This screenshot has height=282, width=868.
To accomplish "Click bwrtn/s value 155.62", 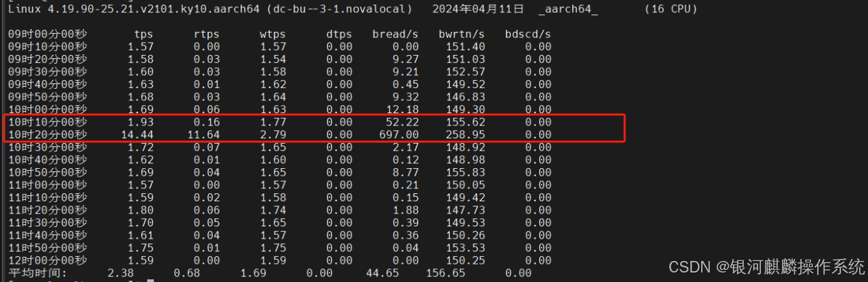I will pos(466,122).
